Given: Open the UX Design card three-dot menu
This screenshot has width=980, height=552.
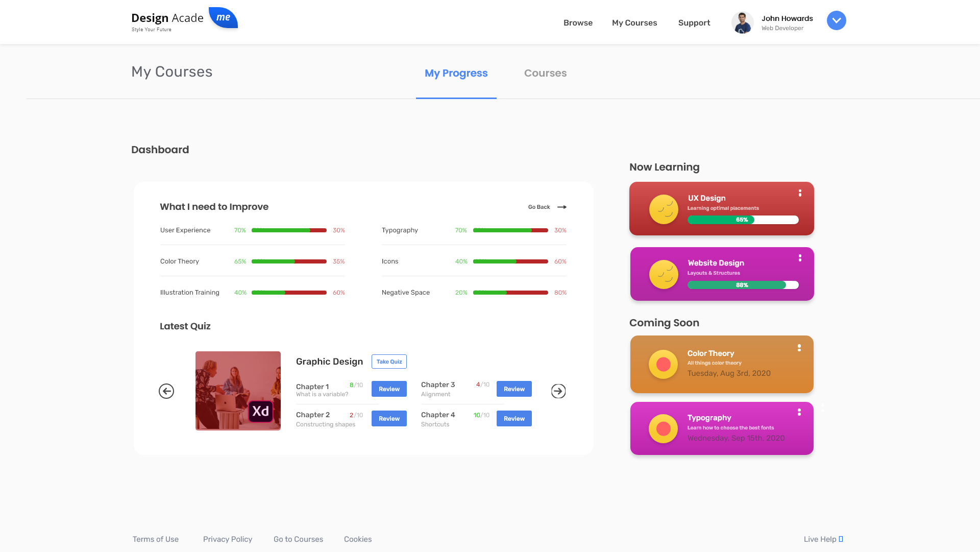Looking at the screenshot, I should (x=800, y=193).
